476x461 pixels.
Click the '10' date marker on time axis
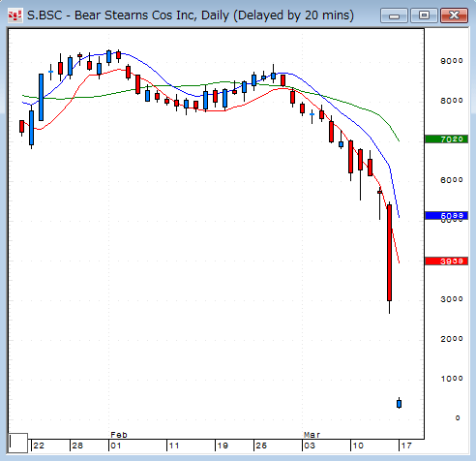(x=358, y=446)
